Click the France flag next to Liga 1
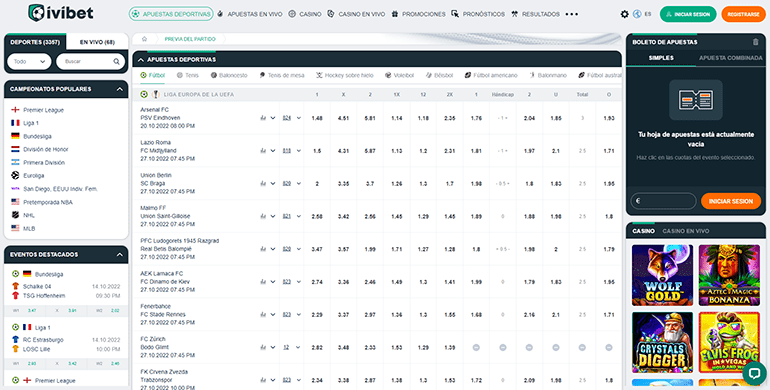 click(x=15, y=123)
